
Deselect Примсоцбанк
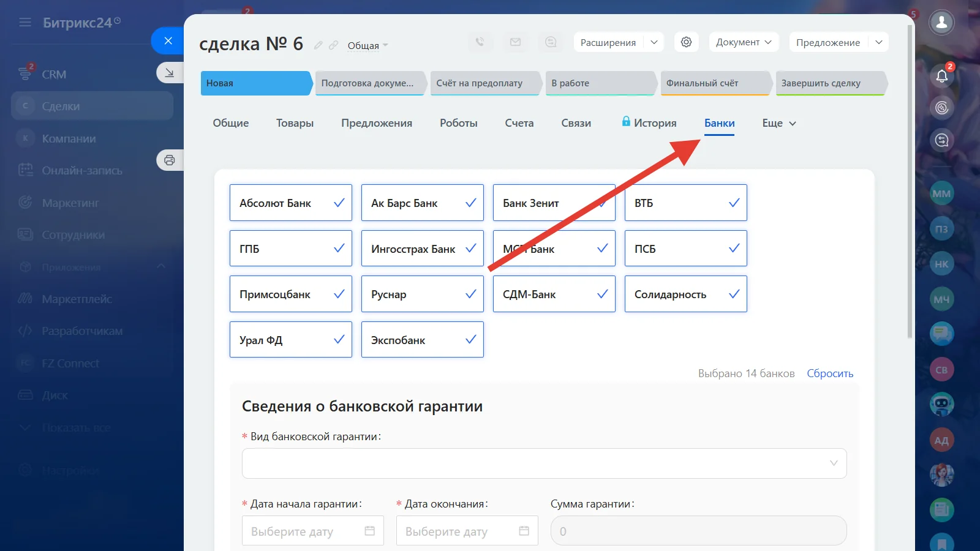pyautogui.click(x=291, y=294)
